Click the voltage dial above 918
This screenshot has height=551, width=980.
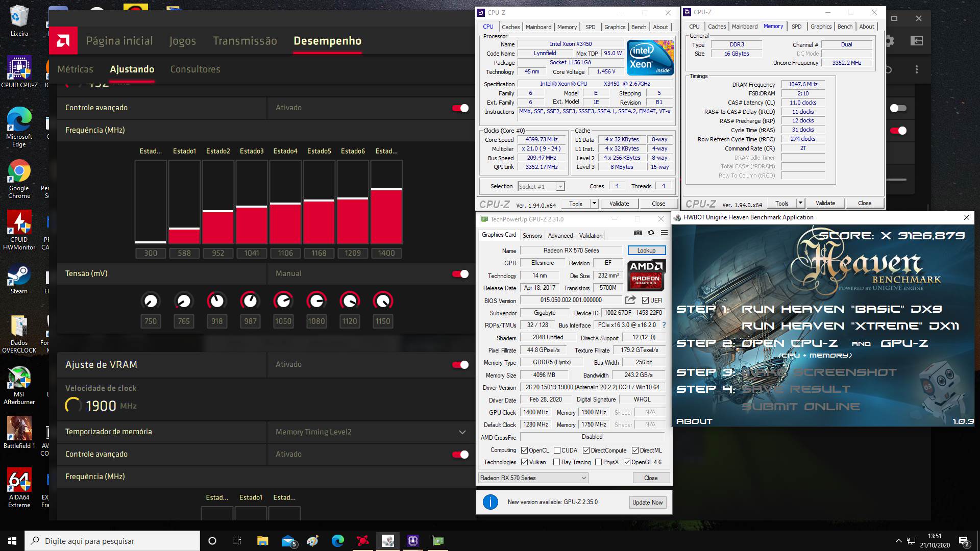point(217,301)
